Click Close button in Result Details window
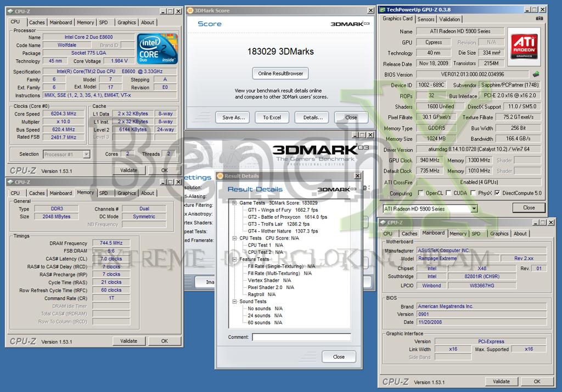 point(339,357)
